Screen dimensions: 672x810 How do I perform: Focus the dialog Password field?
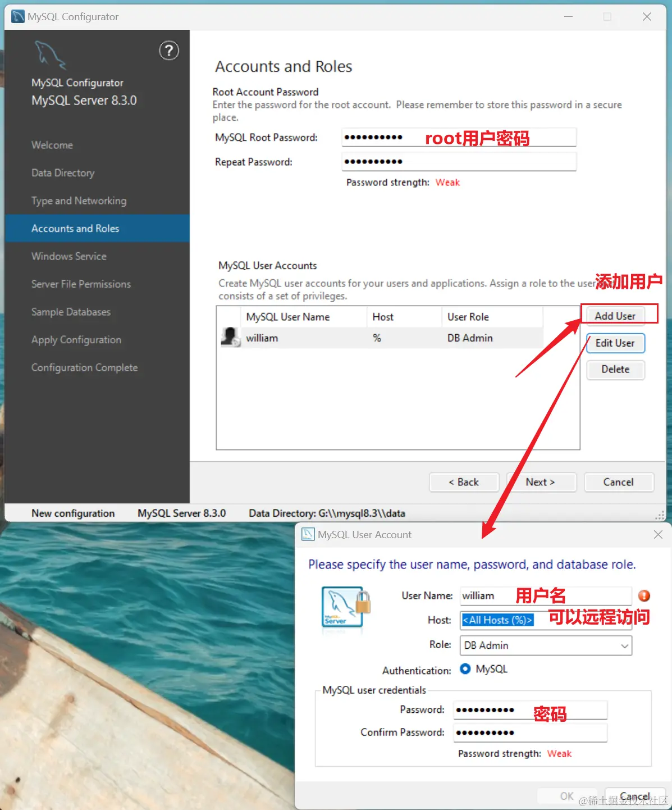point(531,710)
